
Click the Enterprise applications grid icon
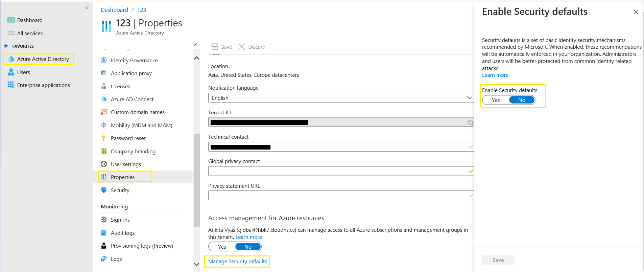pos(11,85)
